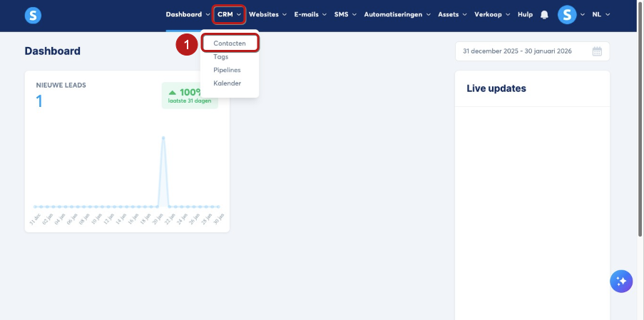Select Tags in the CRM menu

click(220, 56)
